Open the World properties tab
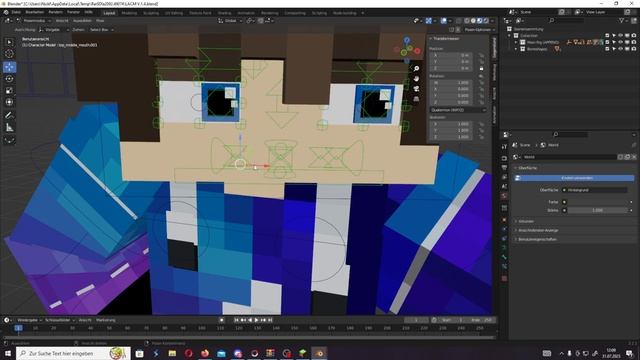The height and width of the screenshot is (360, 640). tap(504, 196)
